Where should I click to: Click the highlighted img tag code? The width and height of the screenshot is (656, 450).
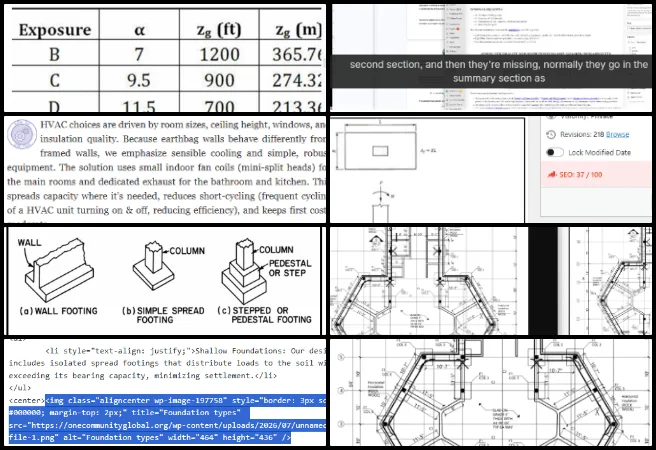[x=167, y=419]
